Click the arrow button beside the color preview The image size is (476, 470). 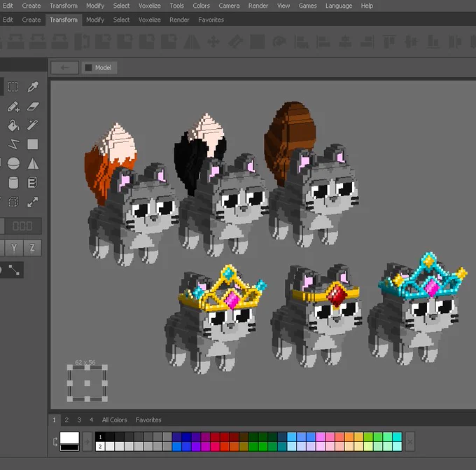tap(87, 441)
